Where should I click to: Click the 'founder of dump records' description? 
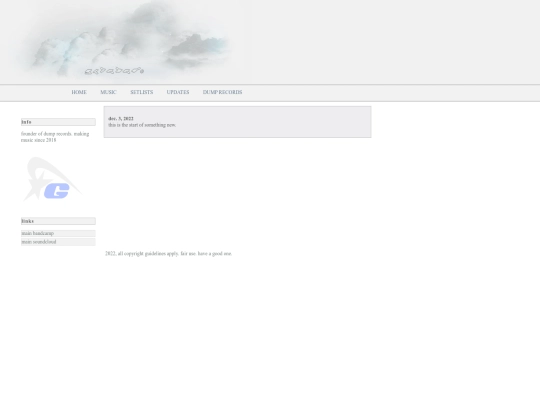click(x=55, y=137)
